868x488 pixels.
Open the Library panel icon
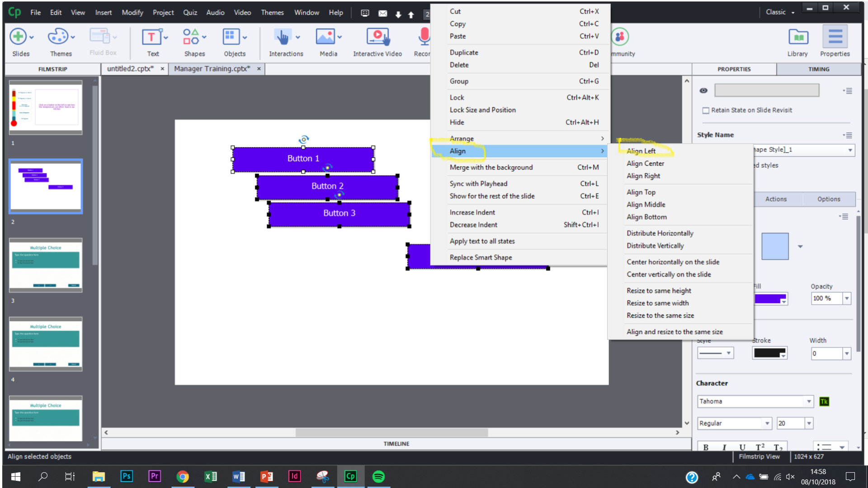[798, 37]
